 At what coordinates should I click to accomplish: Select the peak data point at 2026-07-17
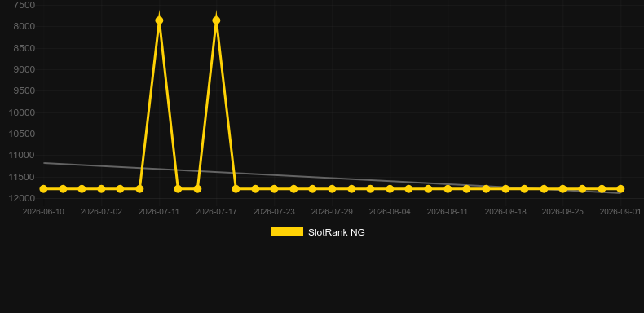pyautogui.click(x=216, y=20)
